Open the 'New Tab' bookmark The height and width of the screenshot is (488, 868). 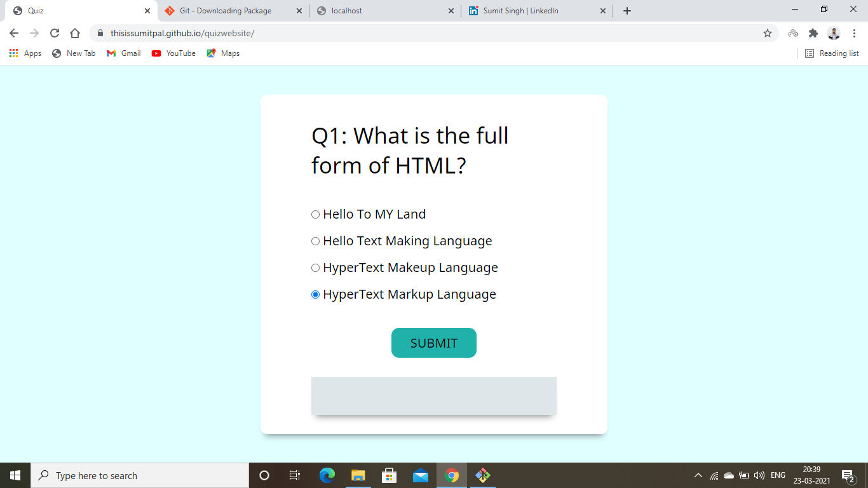[x=74, y=53]
